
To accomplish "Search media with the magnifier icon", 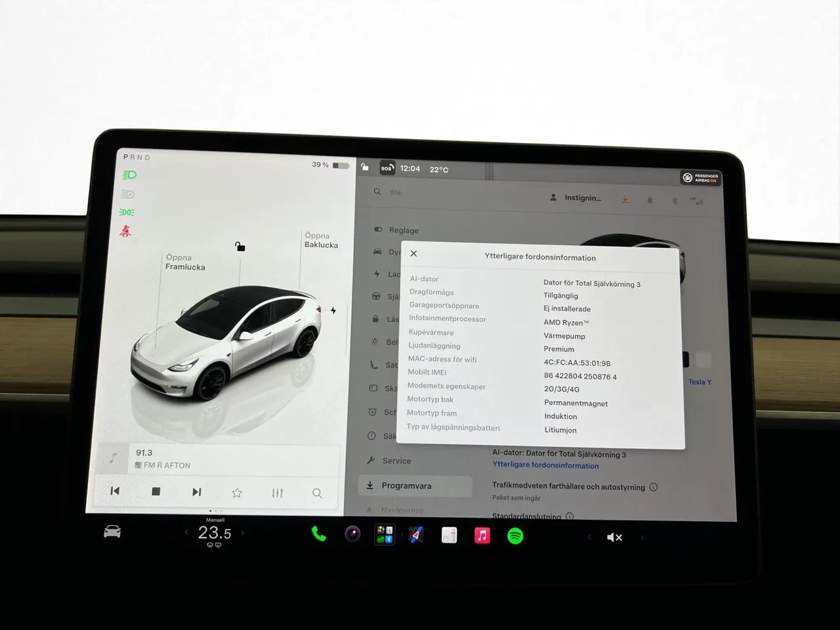I will point(317,493).
